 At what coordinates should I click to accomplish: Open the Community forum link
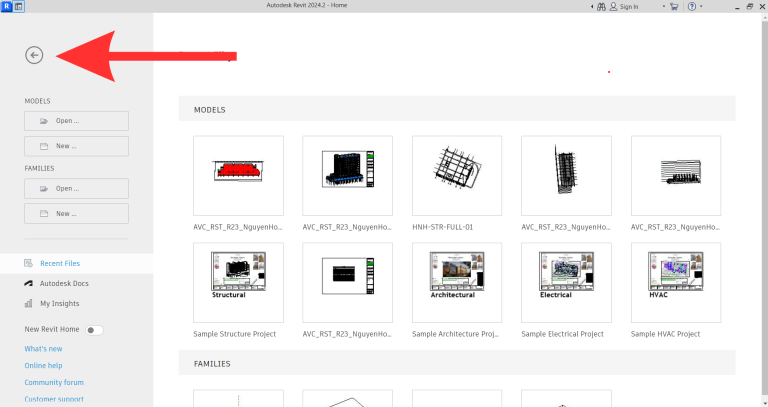coord(54,382)
